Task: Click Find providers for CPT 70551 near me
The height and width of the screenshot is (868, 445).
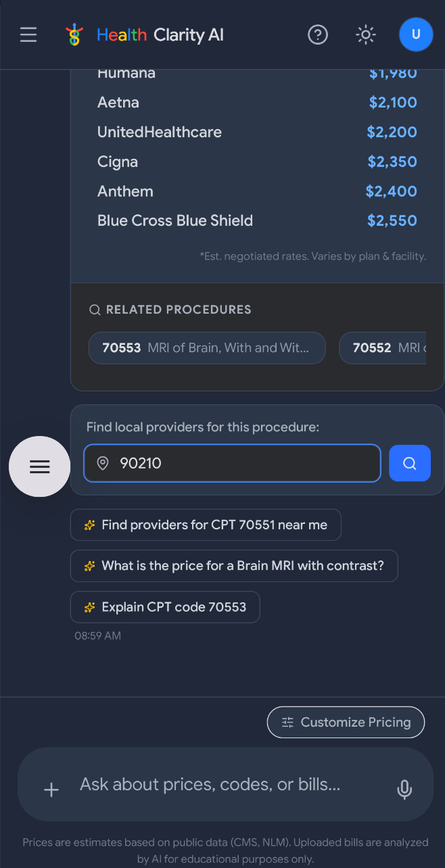Action: point(206,525)
